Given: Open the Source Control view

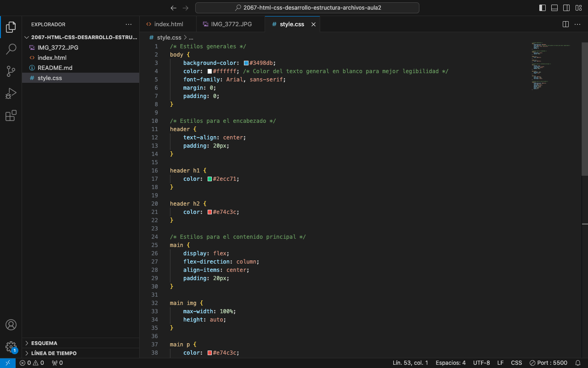Looking at the screenshot, I should [11, 71].
